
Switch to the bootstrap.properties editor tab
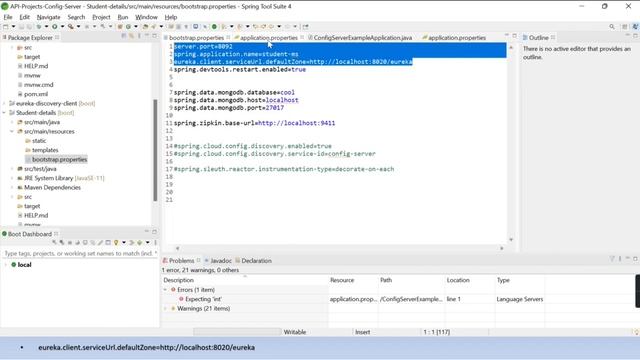tap(196, 38)
